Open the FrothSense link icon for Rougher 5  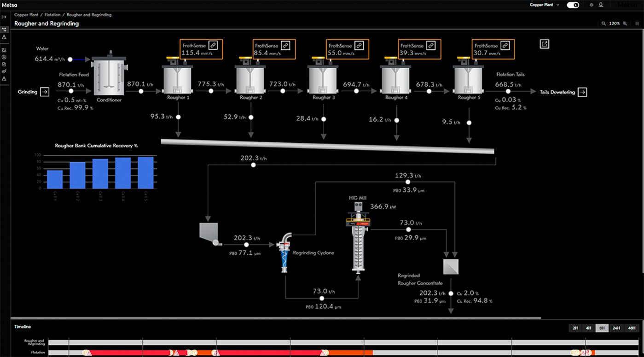coord(505,45)
